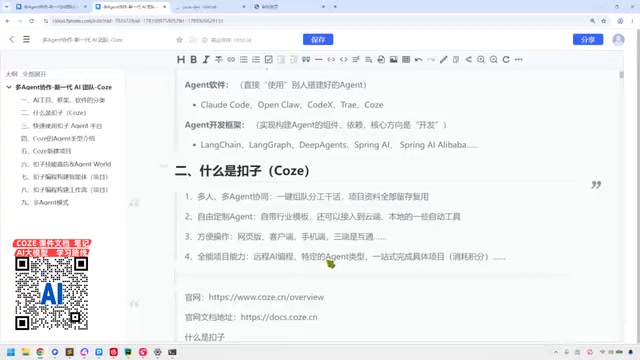Undo the last edit

pos(419,60)
